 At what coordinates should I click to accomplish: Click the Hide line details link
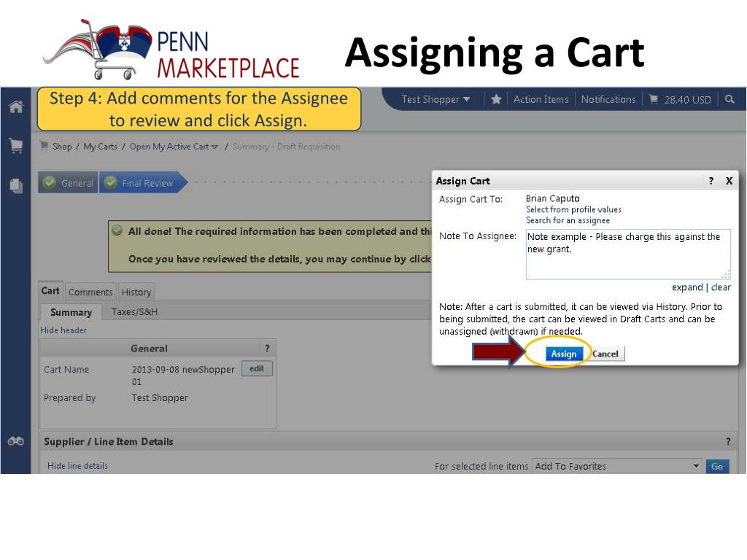point(77,466)
